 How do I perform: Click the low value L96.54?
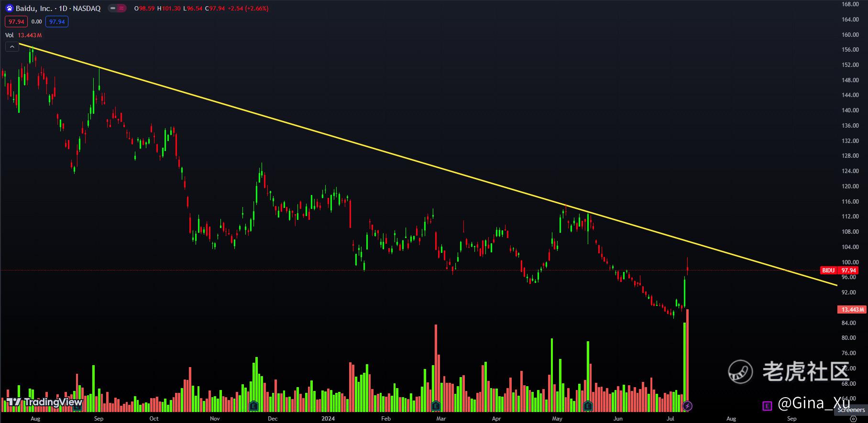coord(193,9)
